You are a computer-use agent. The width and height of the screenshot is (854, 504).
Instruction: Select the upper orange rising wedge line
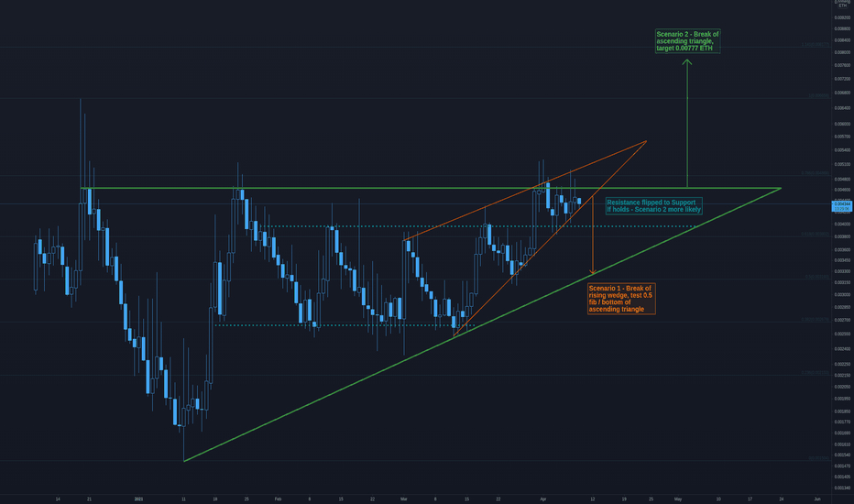coord(524,191)
